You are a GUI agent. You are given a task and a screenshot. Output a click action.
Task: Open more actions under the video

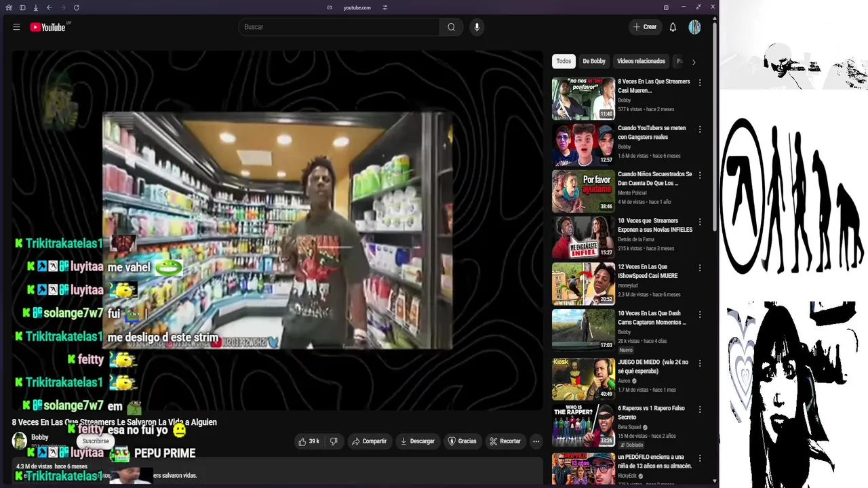pos(536,441)
